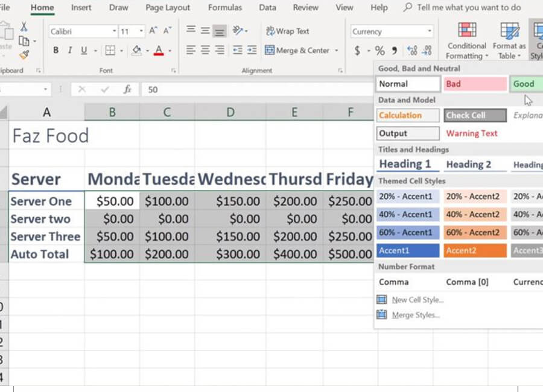The width and height of the screenshot is (543, 392).
Task: Click the Cut scissors icon
Action: tap(24, 27)
